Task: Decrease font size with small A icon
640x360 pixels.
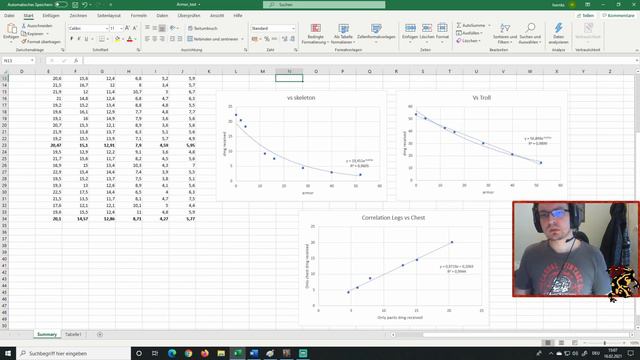Action: [135, 28]
